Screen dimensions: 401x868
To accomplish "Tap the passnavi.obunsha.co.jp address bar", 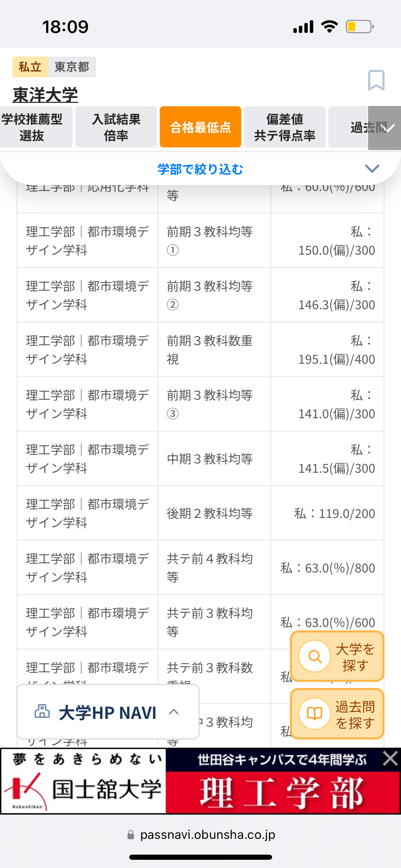I will [x=207, y=835].
